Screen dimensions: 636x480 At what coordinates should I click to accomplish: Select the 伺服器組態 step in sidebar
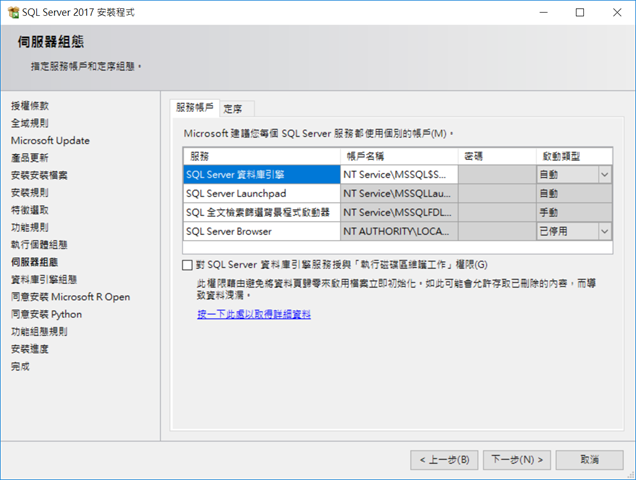pos(34,262)
